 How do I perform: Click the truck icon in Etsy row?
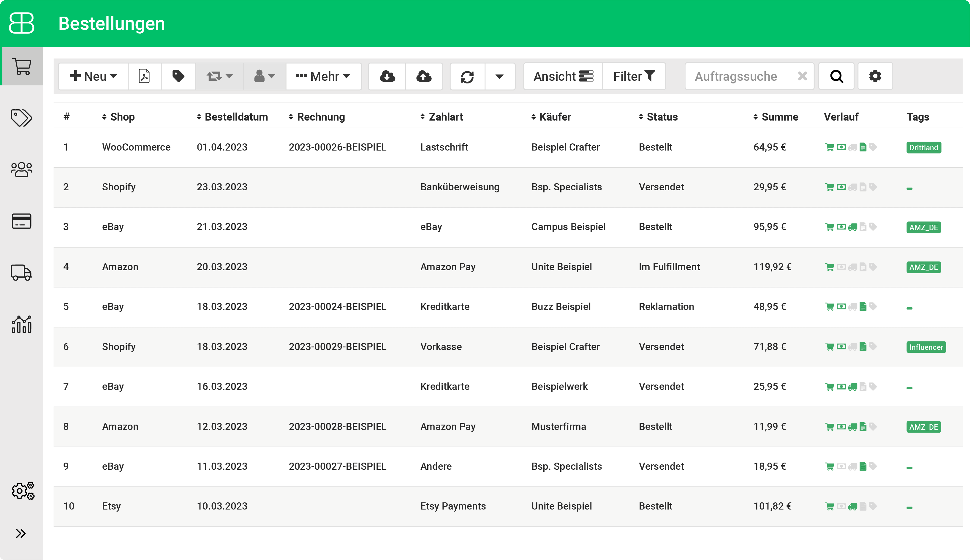point(852,507)
